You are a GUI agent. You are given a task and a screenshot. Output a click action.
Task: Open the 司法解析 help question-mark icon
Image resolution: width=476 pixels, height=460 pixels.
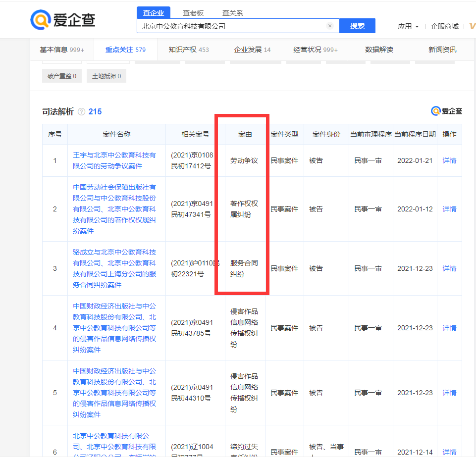81,112
